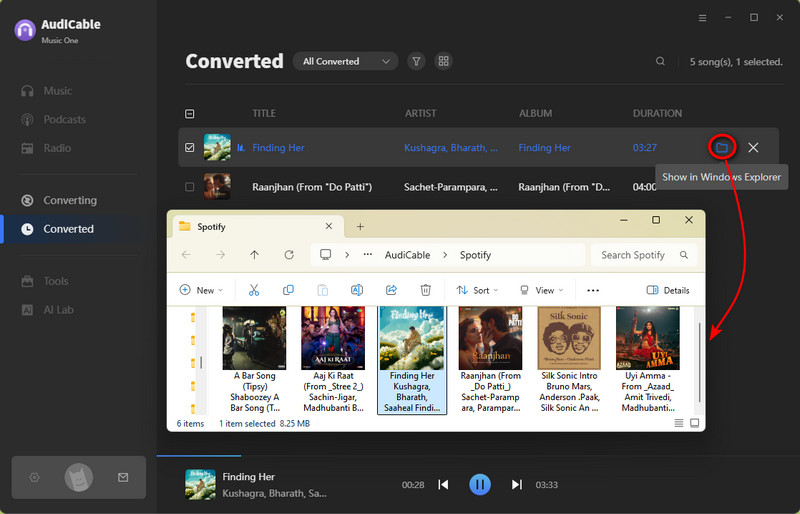Viewport: 800px width, 514px height.
Task: Click the Share icon in Explorer toolbar
Action: click(x=391, y=290)
